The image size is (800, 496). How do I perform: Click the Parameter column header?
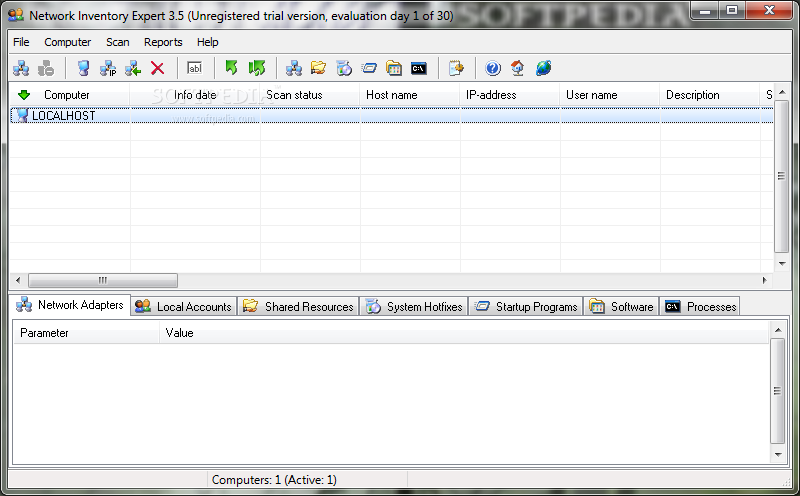coord(86,333)
